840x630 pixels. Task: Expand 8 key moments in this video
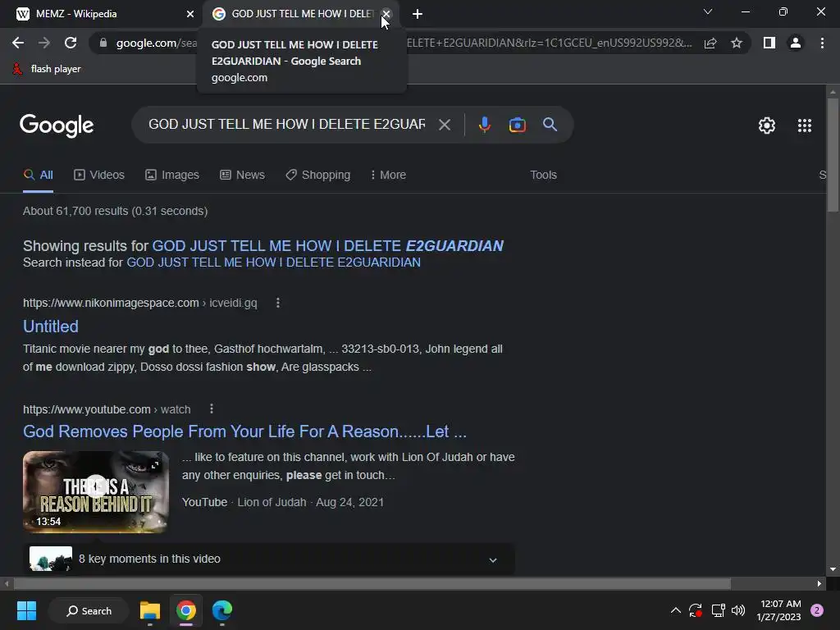coord(269,559)
